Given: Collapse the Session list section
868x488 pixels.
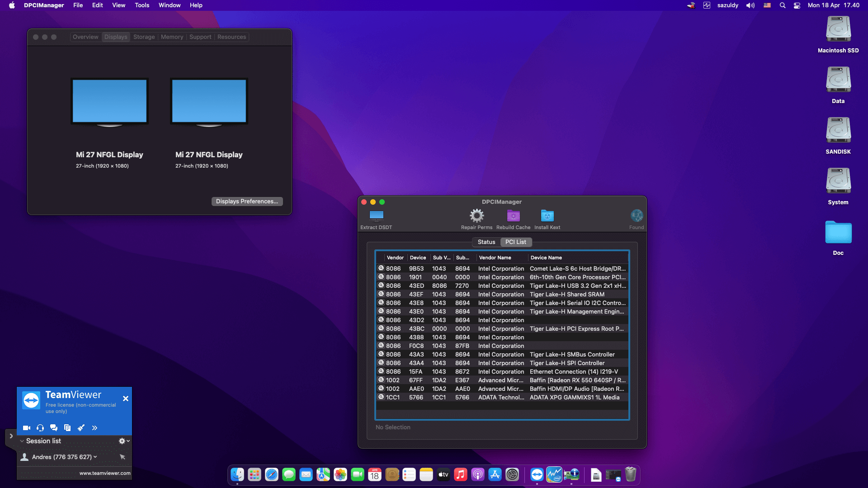Looking at the screenshot, I should (x=22, y=441).
